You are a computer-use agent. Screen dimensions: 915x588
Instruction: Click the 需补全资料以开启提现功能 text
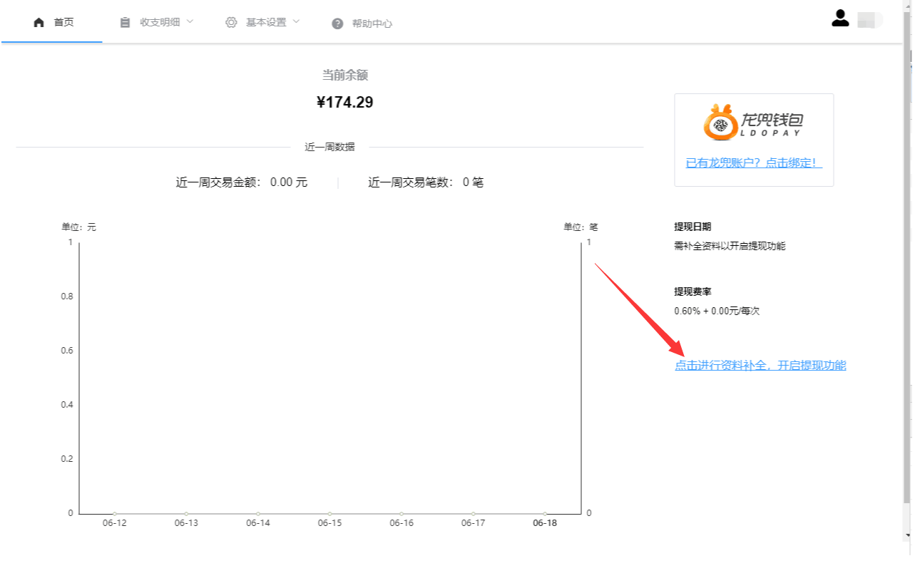click(x=730, y=246)
